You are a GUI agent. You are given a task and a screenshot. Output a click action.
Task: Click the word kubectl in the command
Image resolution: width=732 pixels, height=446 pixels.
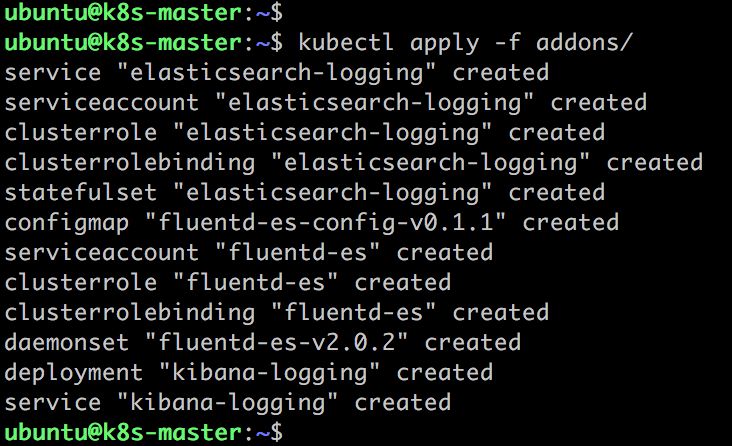(346, 42)
